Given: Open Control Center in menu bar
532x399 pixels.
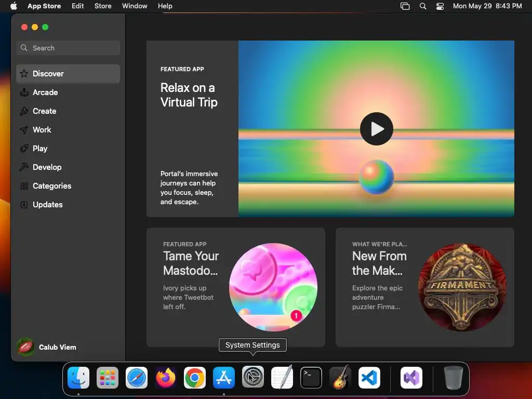Looking at the screenshot, I should pos(440,6).
